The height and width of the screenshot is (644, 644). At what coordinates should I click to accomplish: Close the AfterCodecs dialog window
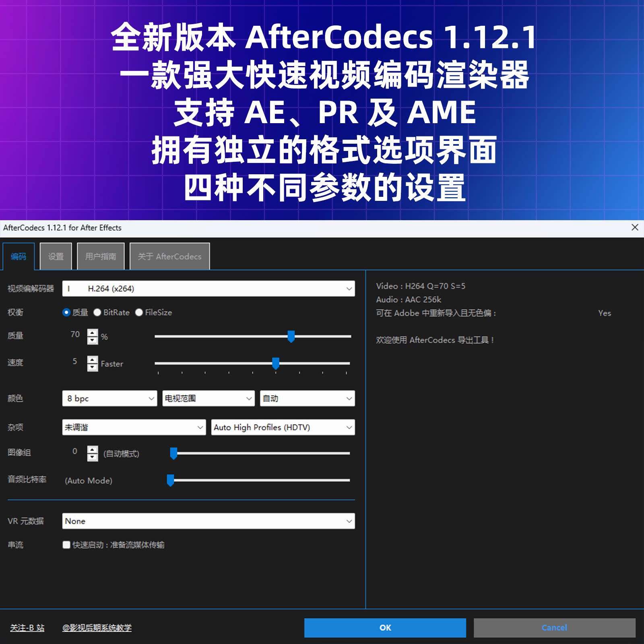pyautogui.click(x=635, y=227)
